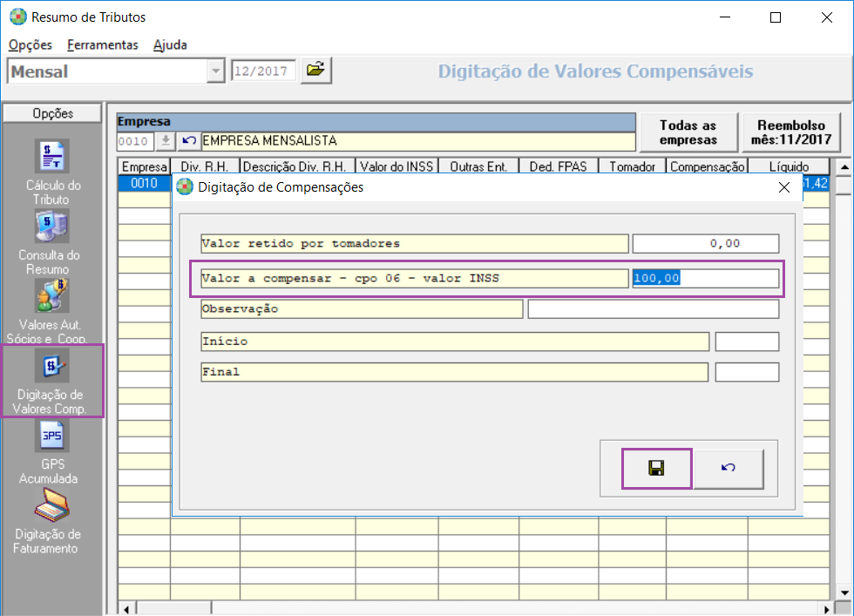Open the Opções menu
This screenshot has width=854, height=616.
tap(30, 44)
